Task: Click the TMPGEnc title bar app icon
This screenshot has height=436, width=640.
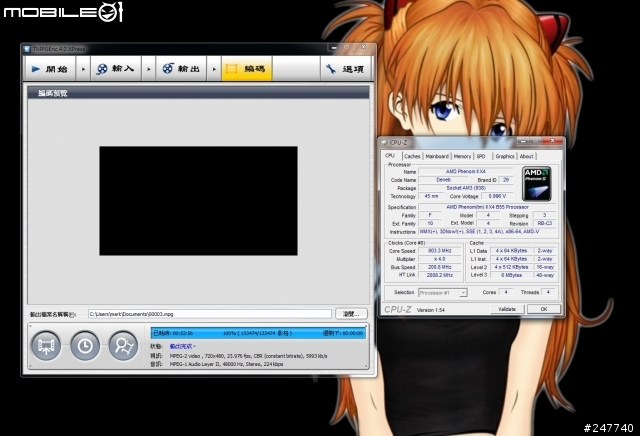Action: (x=27, y=49)
